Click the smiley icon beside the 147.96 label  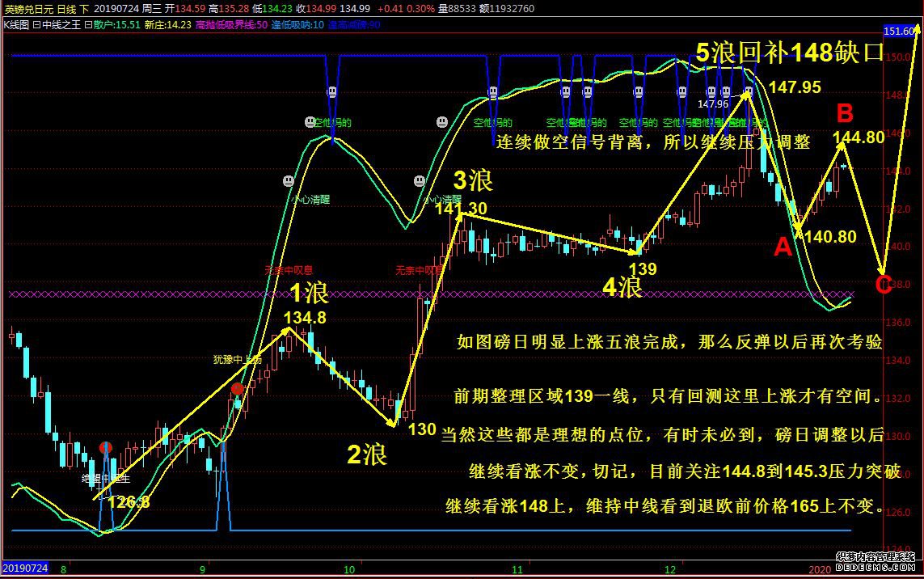713,92
